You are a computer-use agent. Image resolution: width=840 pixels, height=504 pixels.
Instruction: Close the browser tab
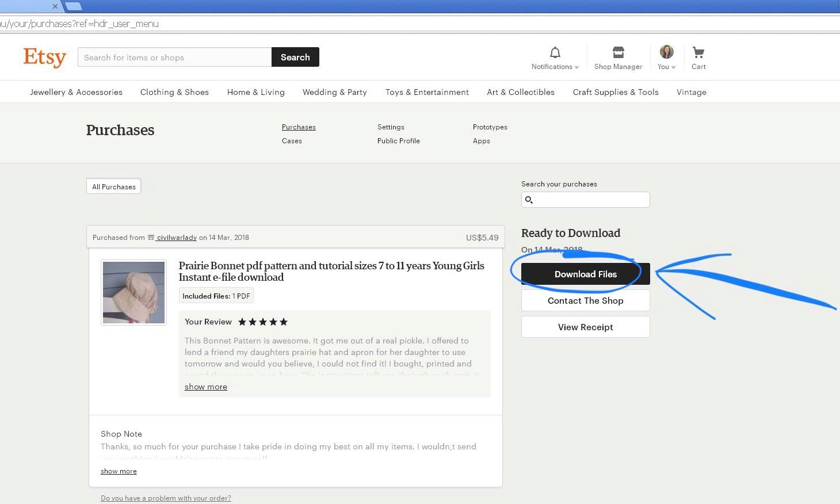point(55,6)
